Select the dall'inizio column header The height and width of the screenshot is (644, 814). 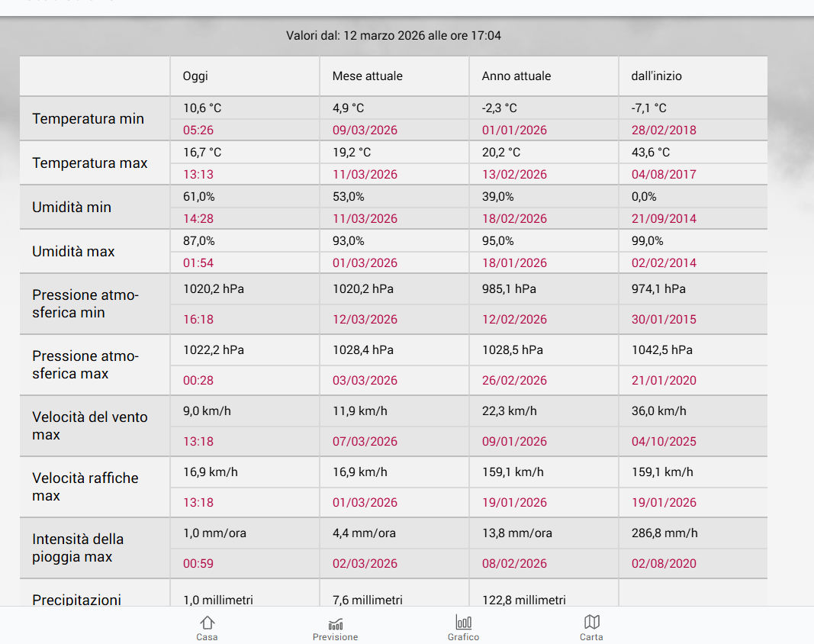(x=656, y=76)
